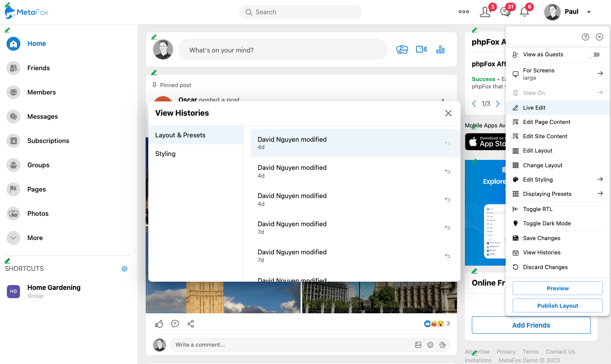611x364 pixels.
Task: Click the add photo icon in composer
Action: click(x=402, y=50)
